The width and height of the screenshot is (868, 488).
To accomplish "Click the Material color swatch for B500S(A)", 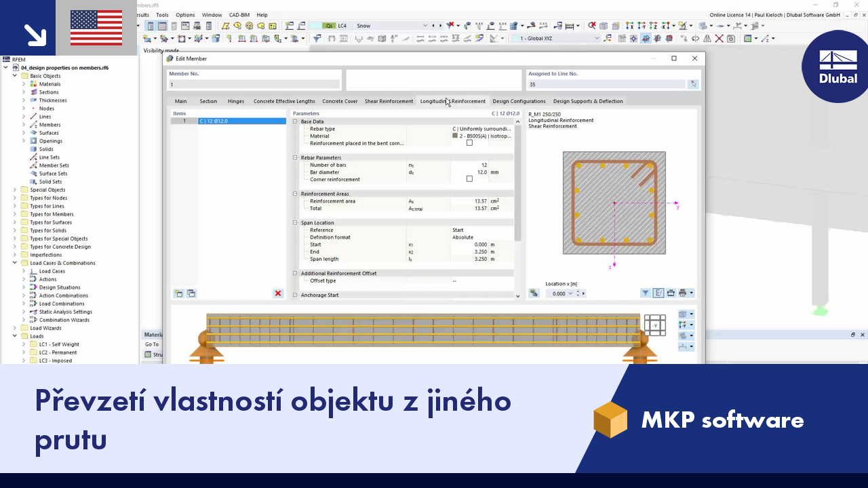I will tap(455, 136).
